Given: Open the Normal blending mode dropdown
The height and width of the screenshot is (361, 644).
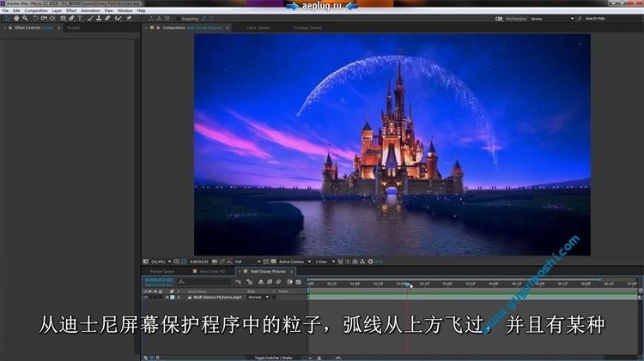Looking at the screenshot, I should 258,297.
